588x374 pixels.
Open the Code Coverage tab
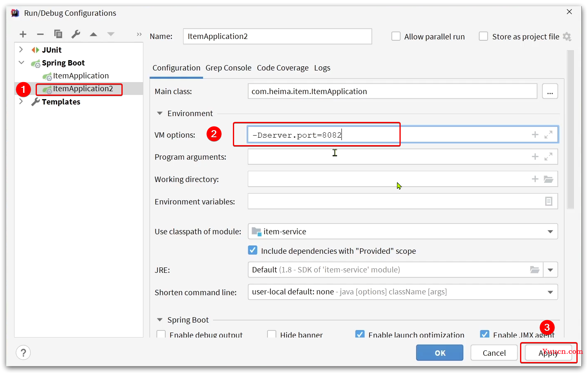[283, 68]
